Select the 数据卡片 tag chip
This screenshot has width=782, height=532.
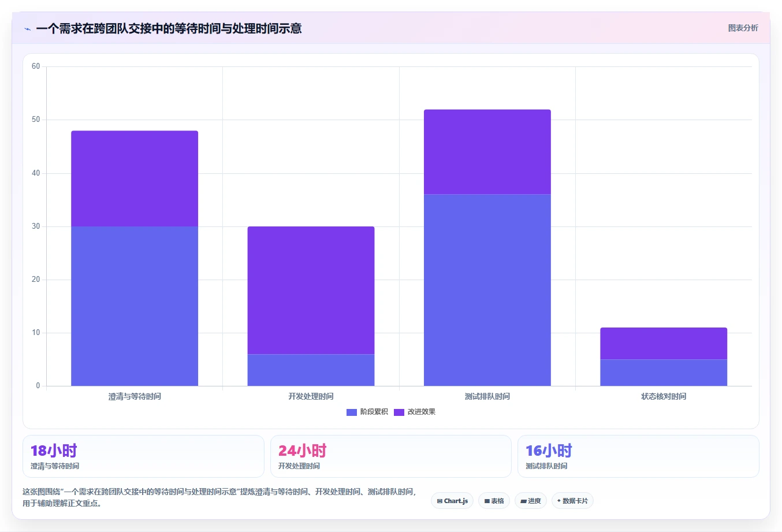pyautogui.click(x=572, y=501)
